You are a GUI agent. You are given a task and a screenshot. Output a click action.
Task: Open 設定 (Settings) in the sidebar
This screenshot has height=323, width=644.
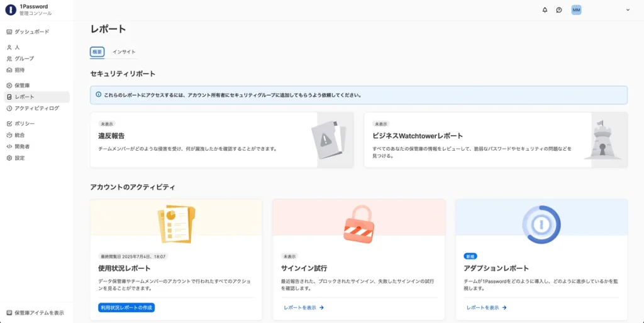[x=19, y=158]
